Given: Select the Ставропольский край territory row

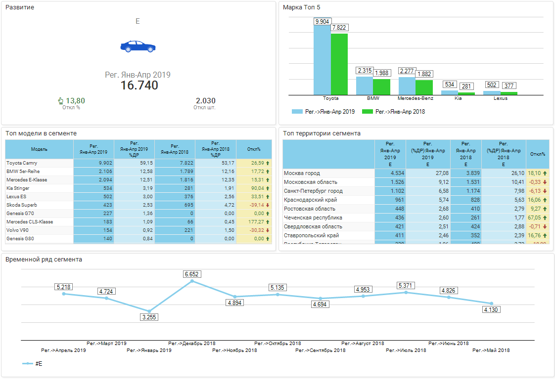Looking at the screenshot, I should click(416, 235).
